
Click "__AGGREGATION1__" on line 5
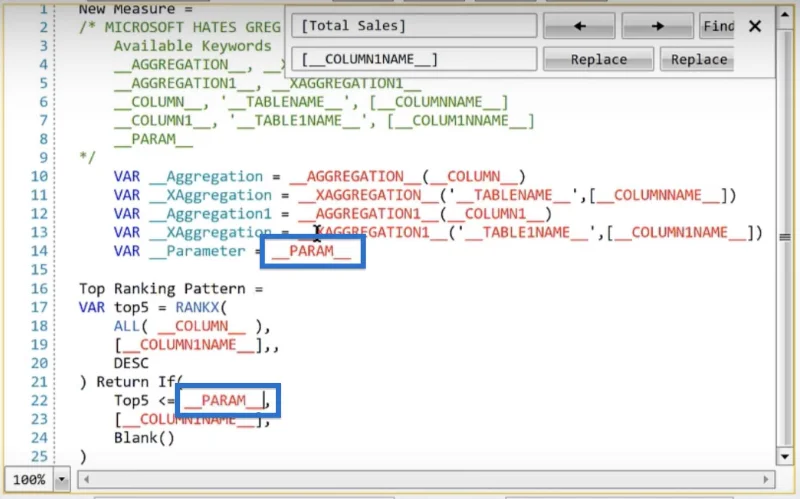point(183,83)
